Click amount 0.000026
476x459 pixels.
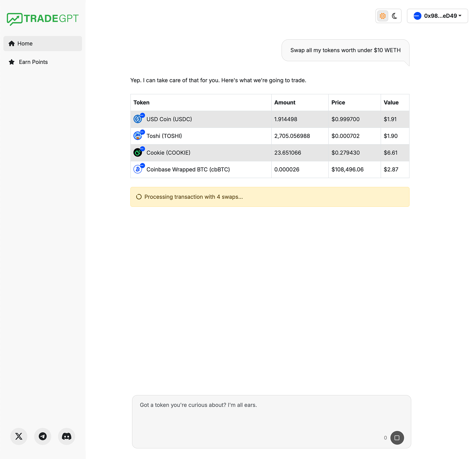pos(287,170)
